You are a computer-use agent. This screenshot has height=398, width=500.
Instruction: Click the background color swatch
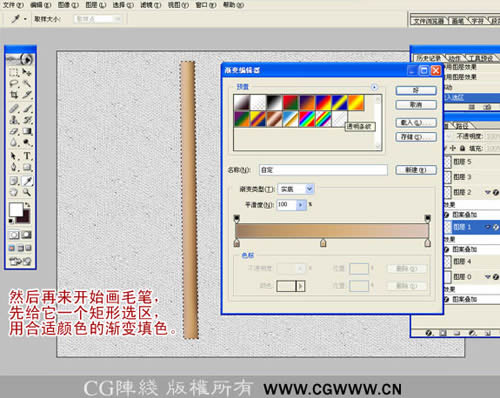26,218
